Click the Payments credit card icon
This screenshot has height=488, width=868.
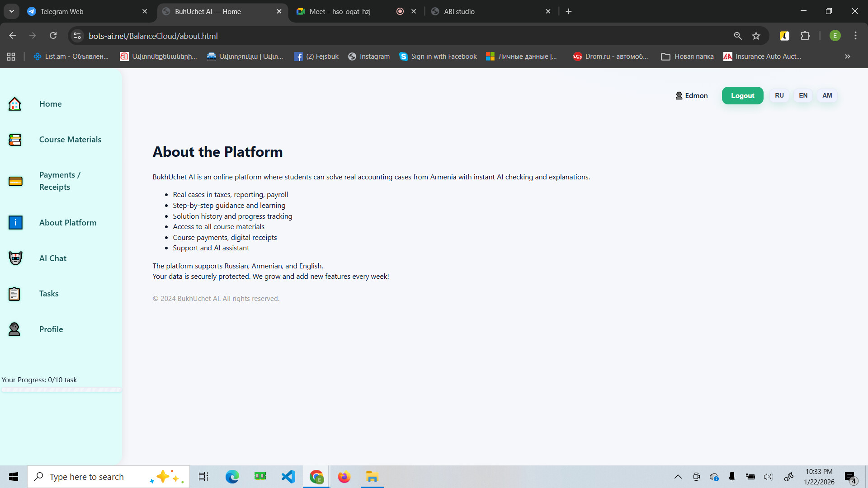15,181
